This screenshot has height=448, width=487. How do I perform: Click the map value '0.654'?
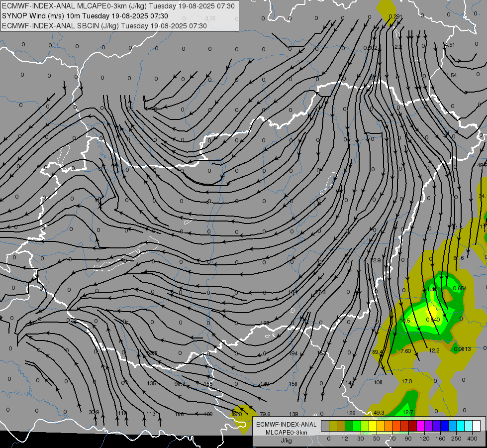coord(460,288)
